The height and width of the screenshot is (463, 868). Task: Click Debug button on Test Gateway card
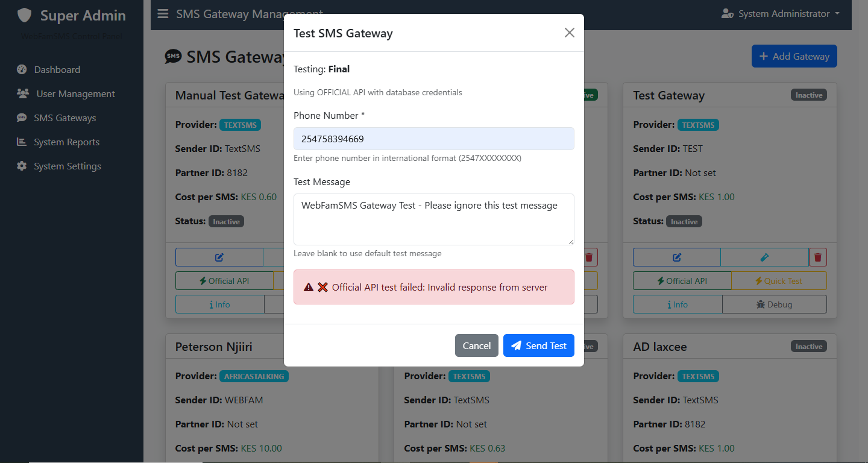tap(773, 304)
